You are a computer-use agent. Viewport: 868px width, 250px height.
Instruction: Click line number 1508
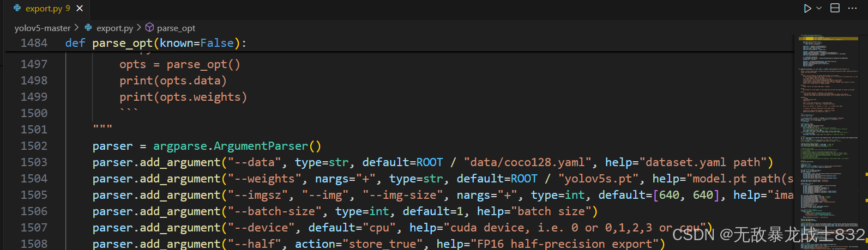coord(34,244)
